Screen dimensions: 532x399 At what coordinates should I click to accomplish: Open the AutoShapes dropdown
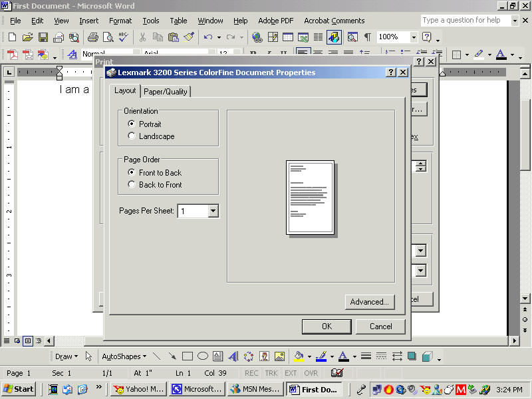pos(124,356)
